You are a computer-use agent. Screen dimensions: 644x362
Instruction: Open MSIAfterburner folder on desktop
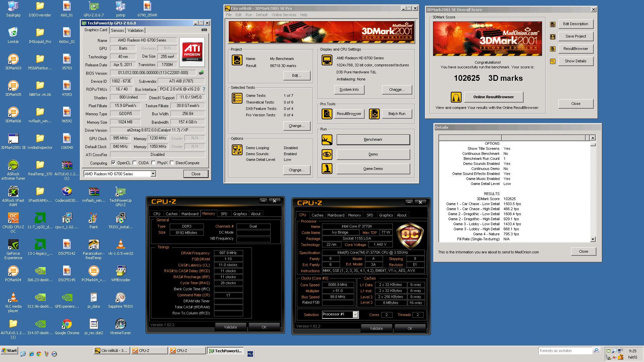40,62
